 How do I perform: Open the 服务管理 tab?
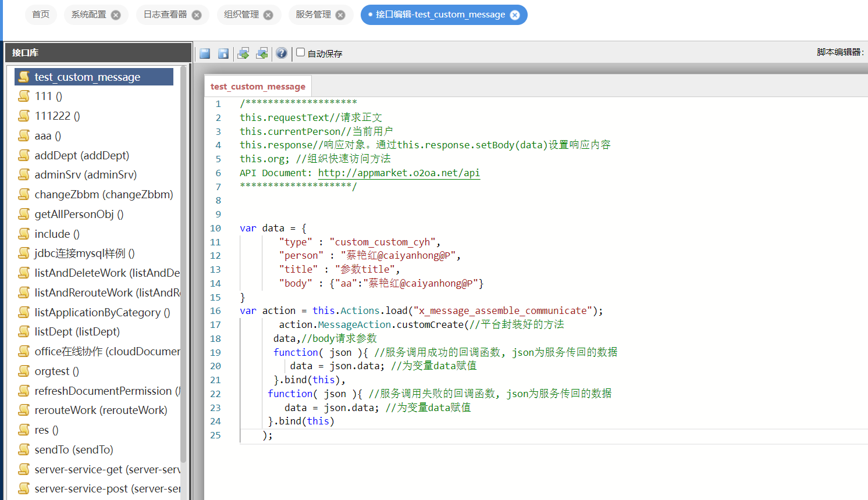(313, 15)
